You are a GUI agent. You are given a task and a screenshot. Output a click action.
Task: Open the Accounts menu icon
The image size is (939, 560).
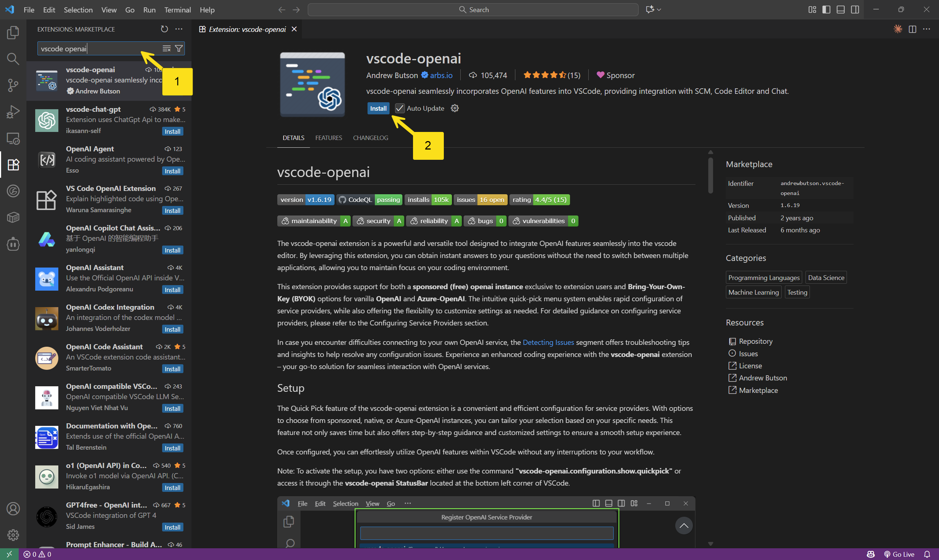[x=13, y=509]
